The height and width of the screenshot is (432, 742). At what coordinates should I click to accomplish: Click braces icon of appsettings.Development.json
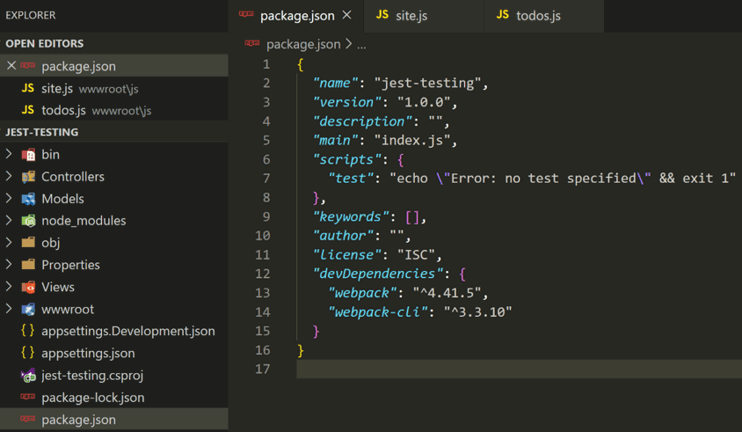click(28, 330)
